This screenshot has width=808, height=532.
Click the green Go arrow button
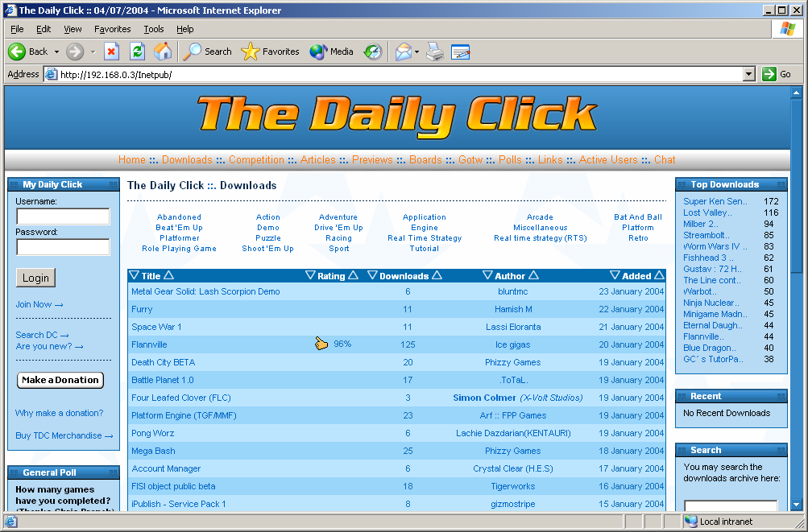pos(769,74)
